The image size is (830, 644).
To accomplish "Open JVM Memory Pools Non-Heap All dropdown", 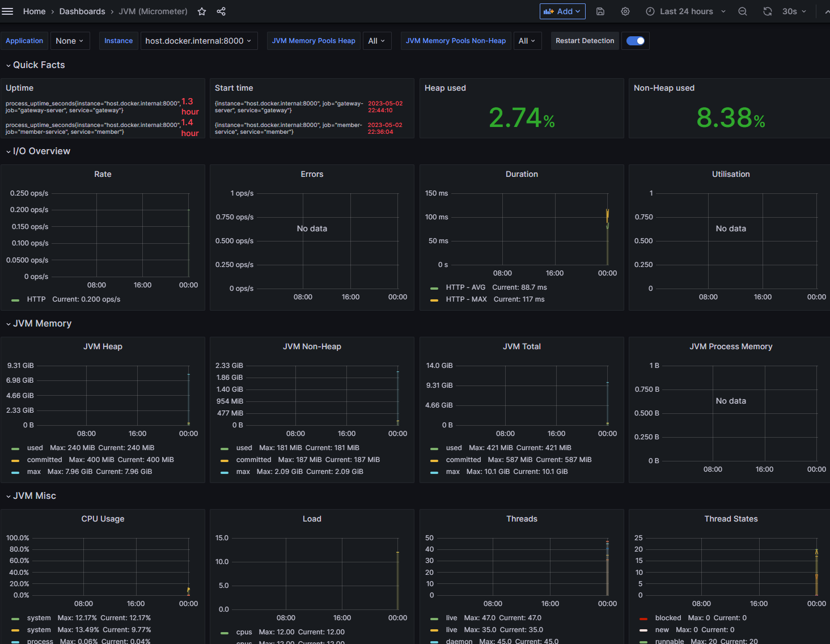I will [x=527, y=41].
